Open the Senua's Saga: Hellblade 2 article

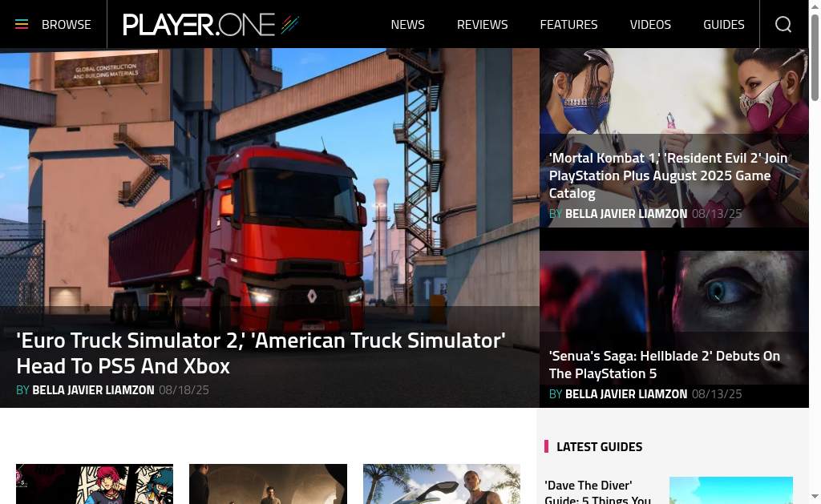click(665, 365)
